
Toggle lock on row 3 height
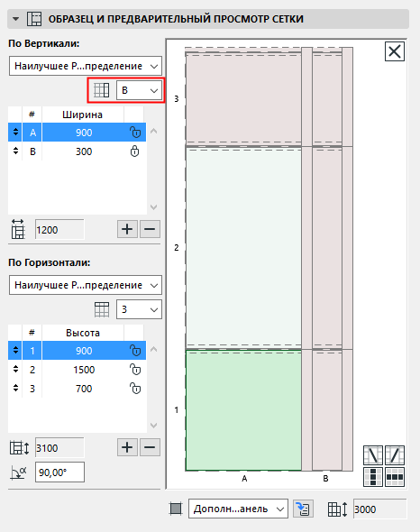135,389
